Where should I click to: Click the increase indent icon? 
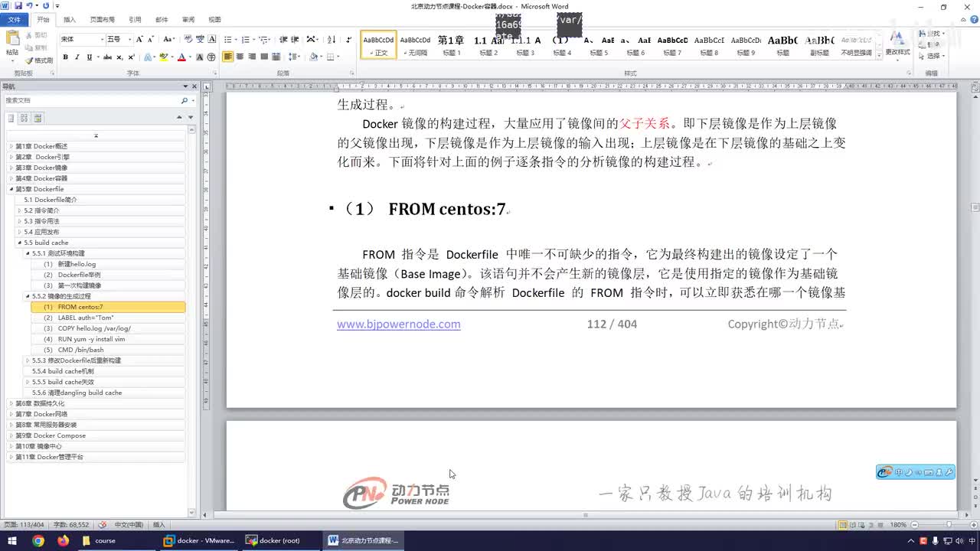click(295, 39)
